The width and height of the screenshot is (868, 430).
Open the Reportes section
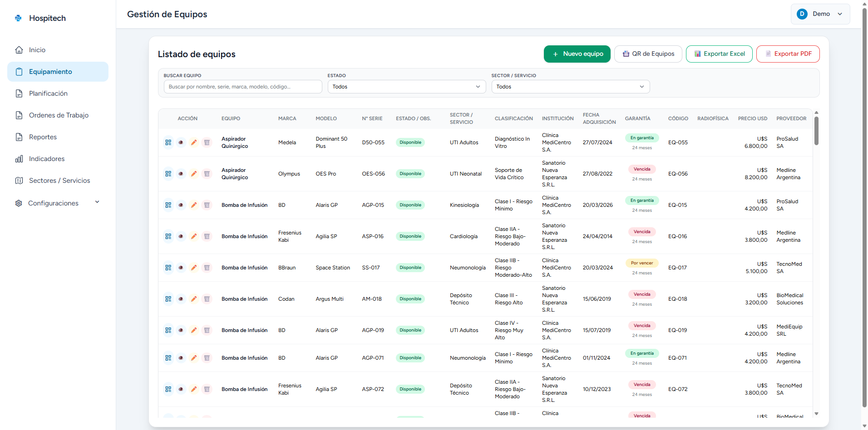[58, 137]
